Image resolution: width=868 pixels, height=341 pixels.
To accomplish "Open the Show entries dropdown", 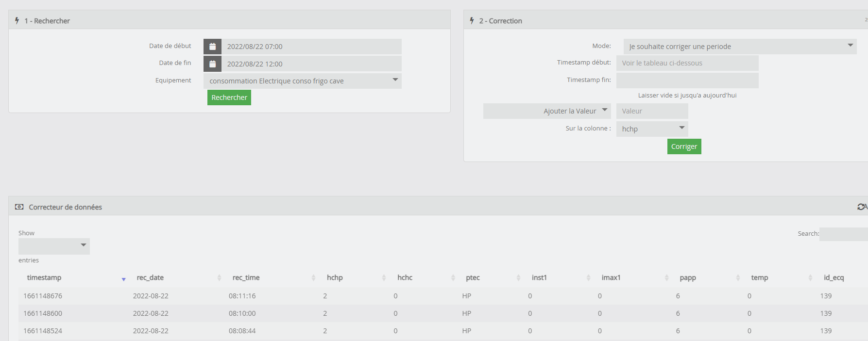I will 54,246.
